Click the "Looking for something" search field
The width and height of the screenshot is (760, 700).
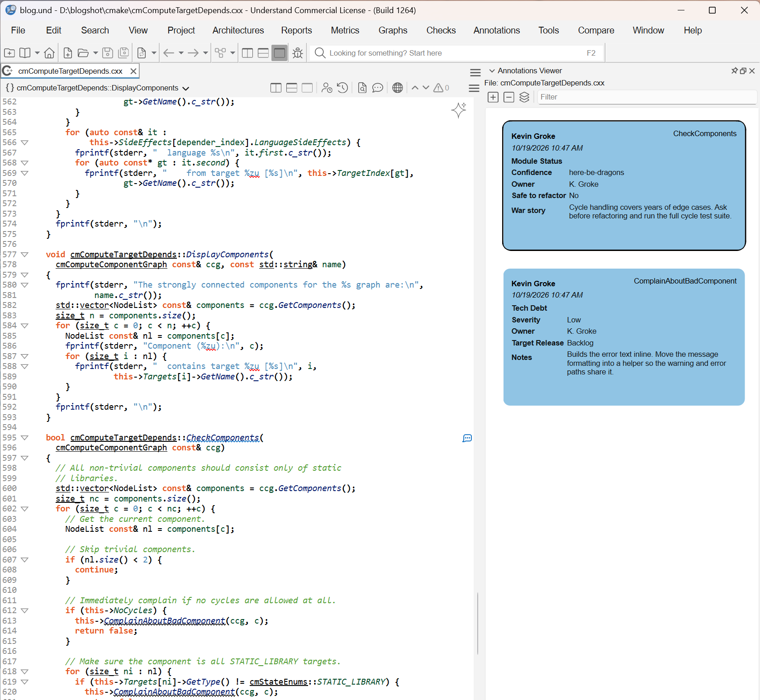tap(457, 53)
